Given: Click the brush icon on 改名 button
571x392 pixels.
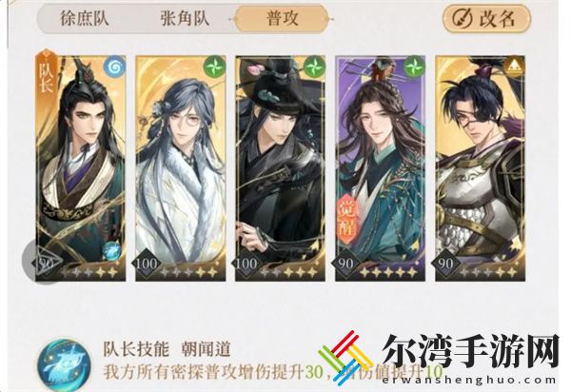Looking at the screenshot, I should (462, 19).
